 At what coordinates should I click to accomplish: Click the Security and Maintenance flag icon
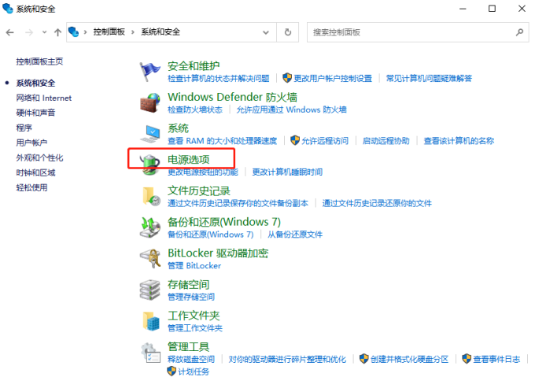(149, 71)
